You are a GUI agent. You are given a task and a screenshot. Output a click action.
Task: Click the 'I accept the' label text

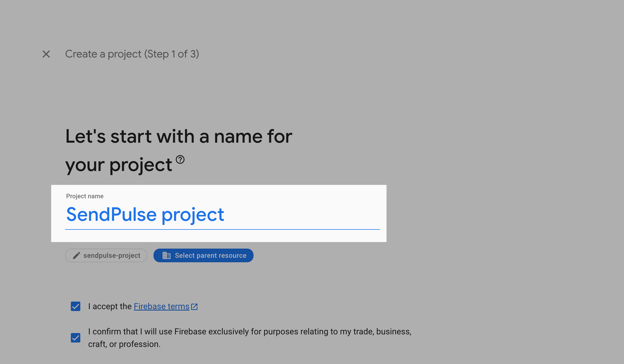coord(110,306)
